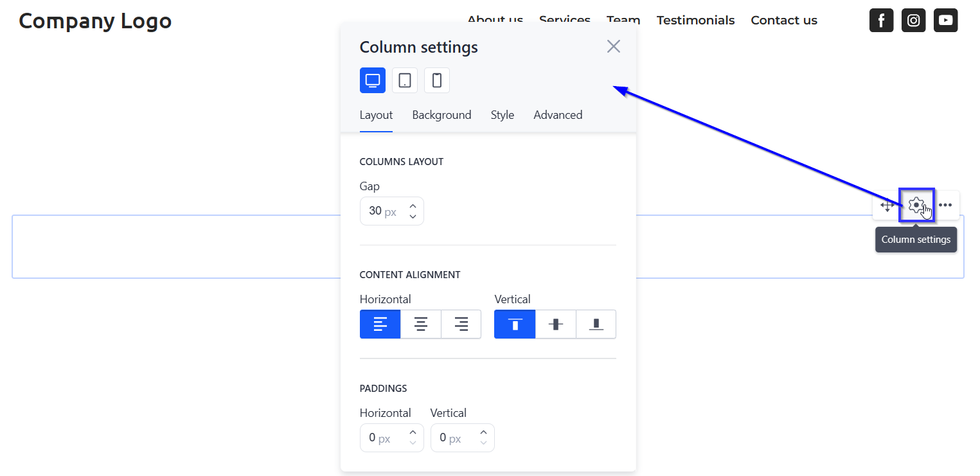Align content horizontally right
Screen dimensions: 980x476
click(x=461, y=324)
